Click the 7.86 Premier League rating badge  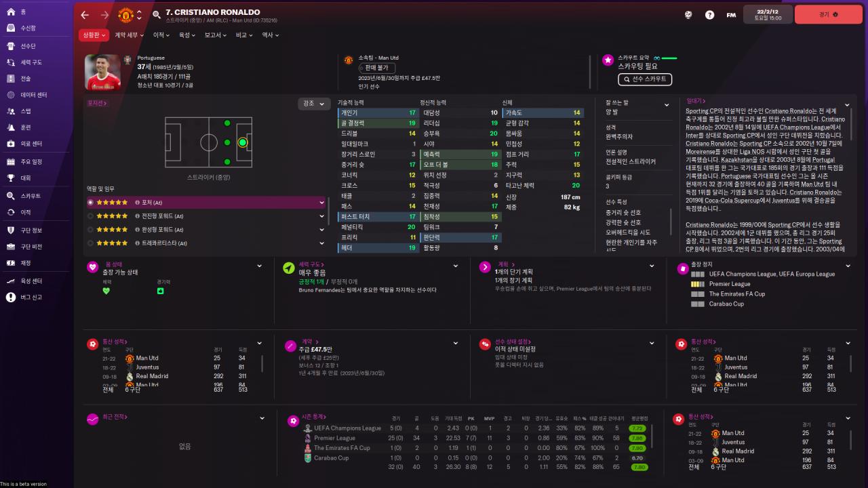click(637, 438)
